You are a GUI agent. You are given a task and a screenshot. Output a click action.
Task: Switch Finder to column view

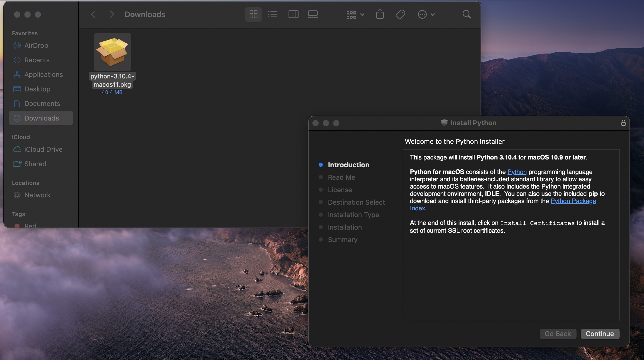[x=293, y=14]
